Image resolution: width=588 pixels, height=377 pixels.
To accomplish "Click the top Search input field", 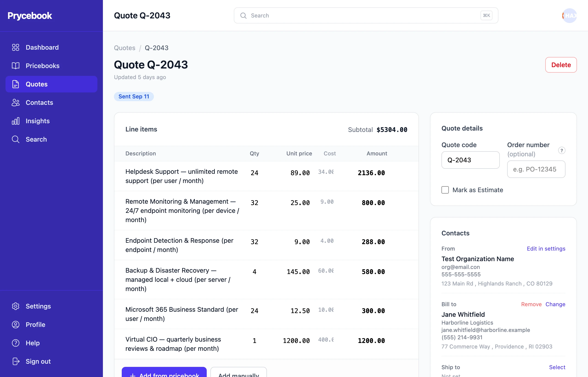I will click(366, 15).
